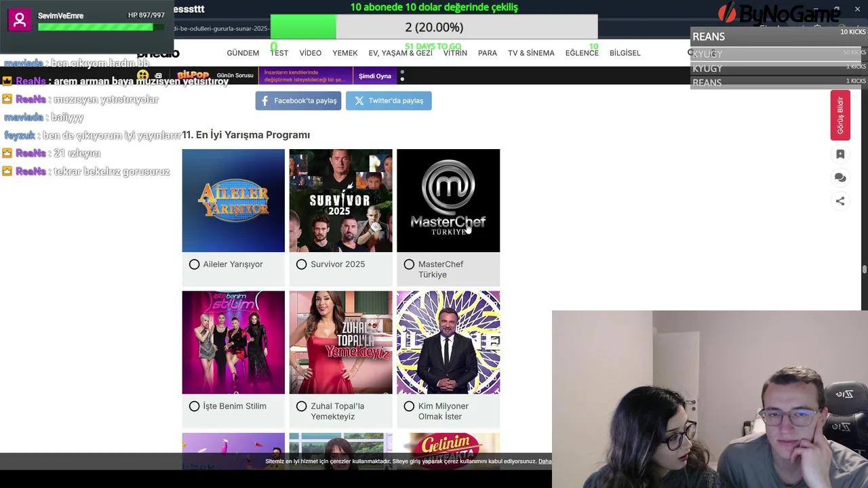
Task: Click the X logo in Twitter share button
Action: [x=359, y=100]
